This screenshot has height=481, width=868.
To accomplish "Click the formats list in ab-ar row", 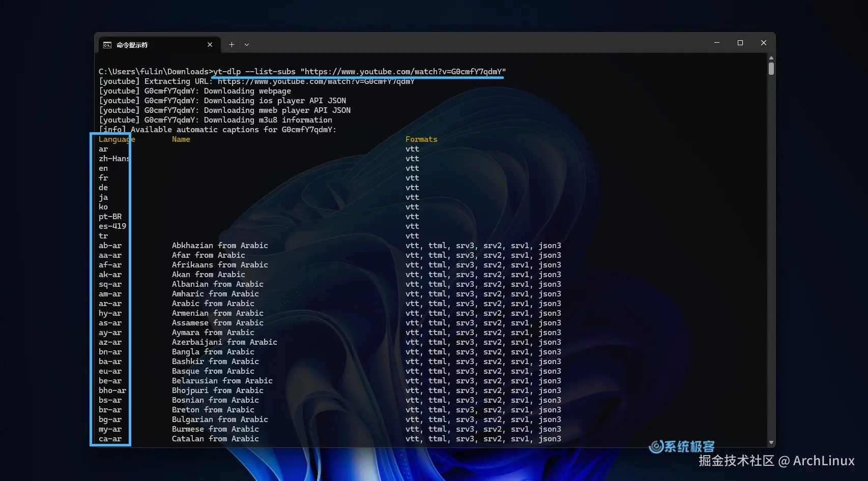I will coord(483,246).
